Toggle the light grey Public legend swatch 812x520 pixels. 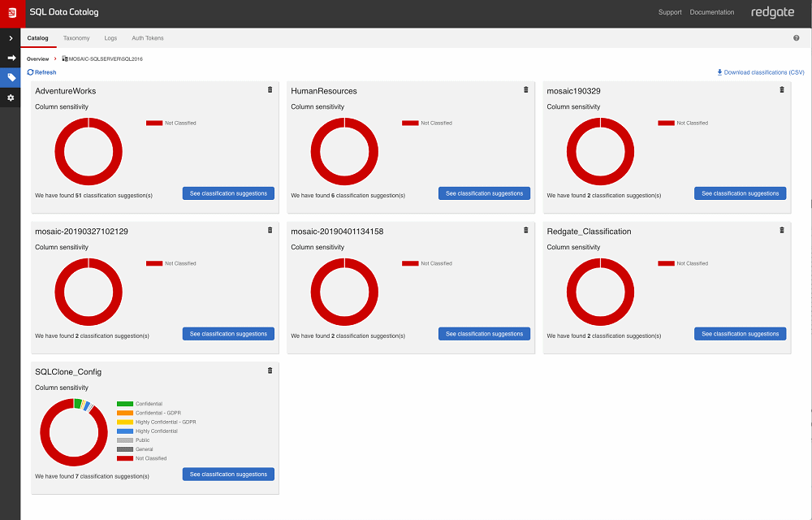pos(125,440)
